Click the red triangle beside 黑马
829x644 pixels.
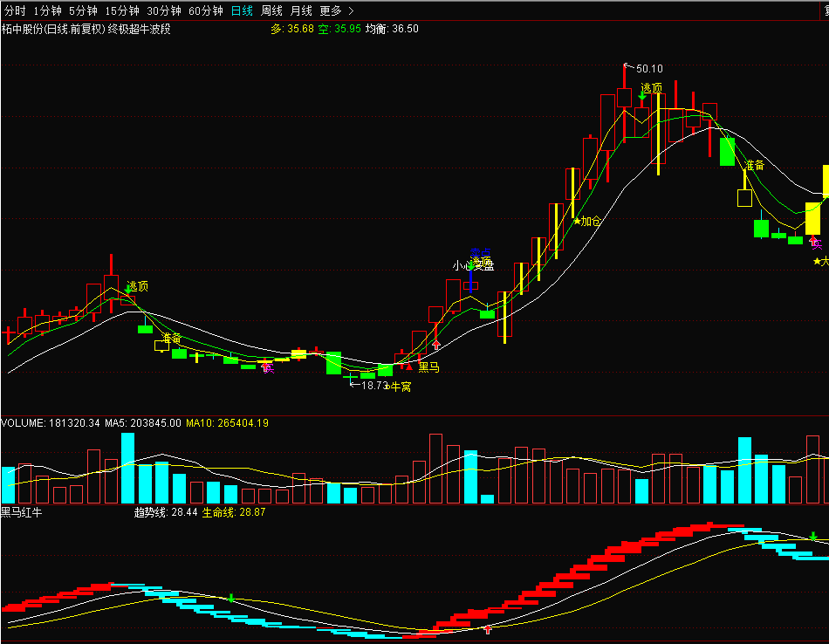click(409, 367)
